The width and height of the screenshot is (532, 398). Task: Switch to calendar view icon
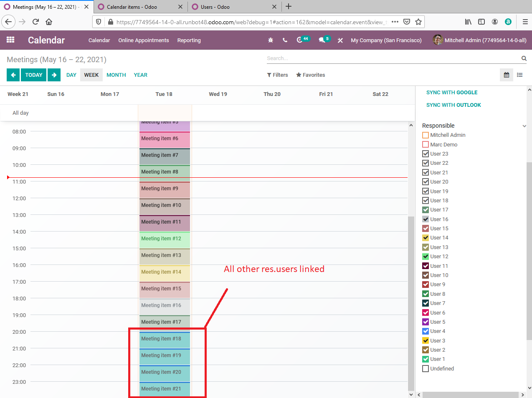506,75
